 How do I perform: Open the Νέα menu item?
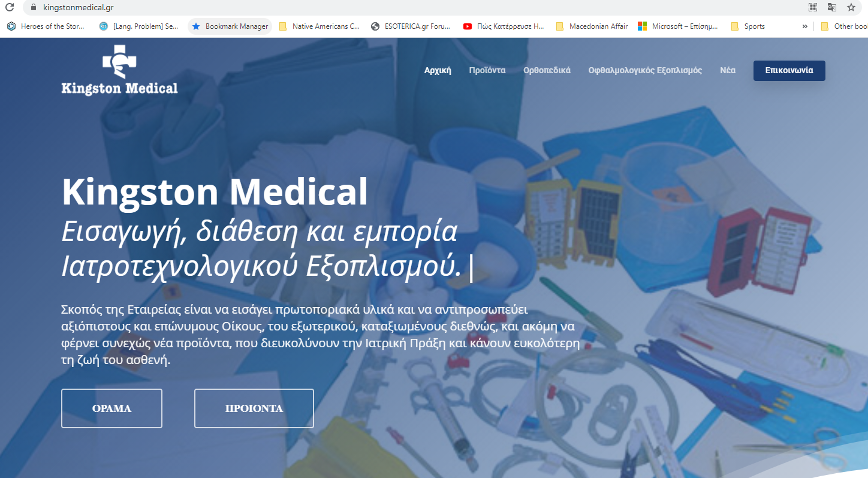pos(728,70)
